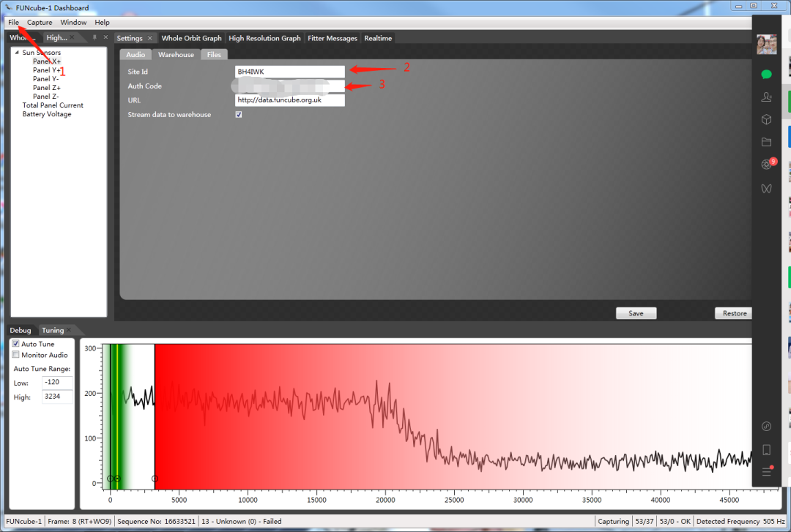The width and height of the screenshot is (791, 532).
Task: Select Panel Y- in the tree
Action: [46, 79]
